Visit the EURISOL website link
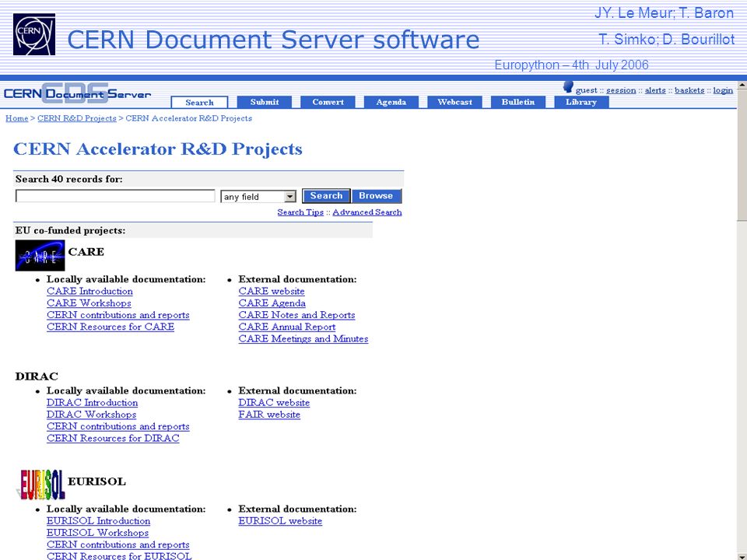Screen dimensions: 747x560 point(280,521)
